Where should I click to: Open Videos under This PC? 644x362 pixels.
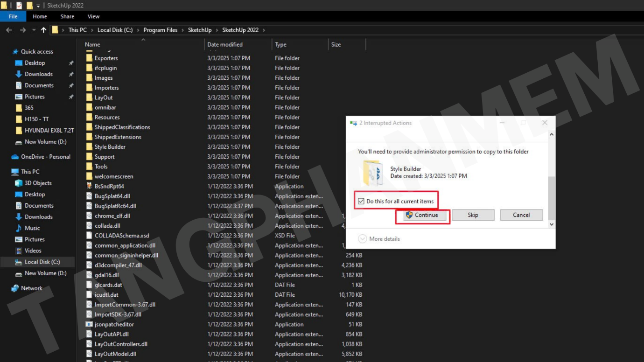point(33,251)
